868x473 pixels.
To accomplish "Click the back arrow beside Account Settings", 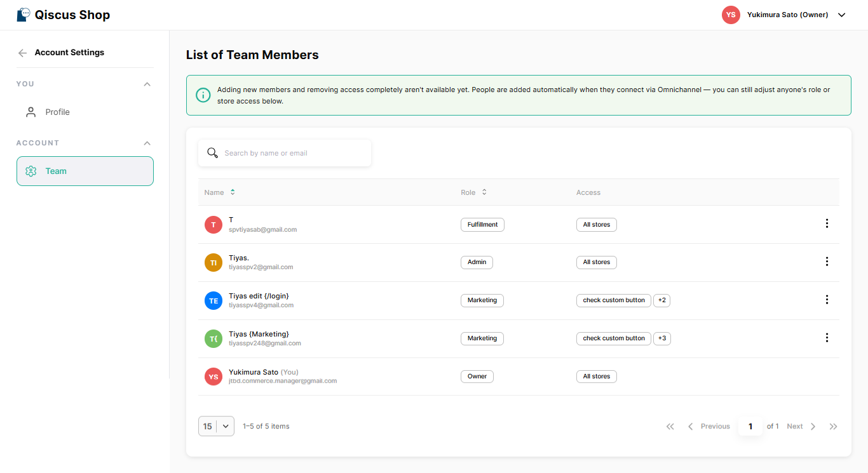I will [23, 53].
